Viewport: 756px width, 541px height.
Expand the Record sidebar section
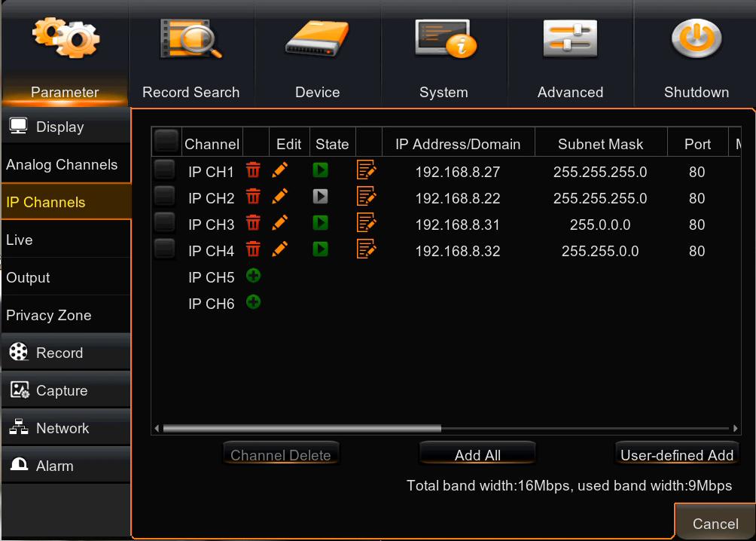point(66,353)
